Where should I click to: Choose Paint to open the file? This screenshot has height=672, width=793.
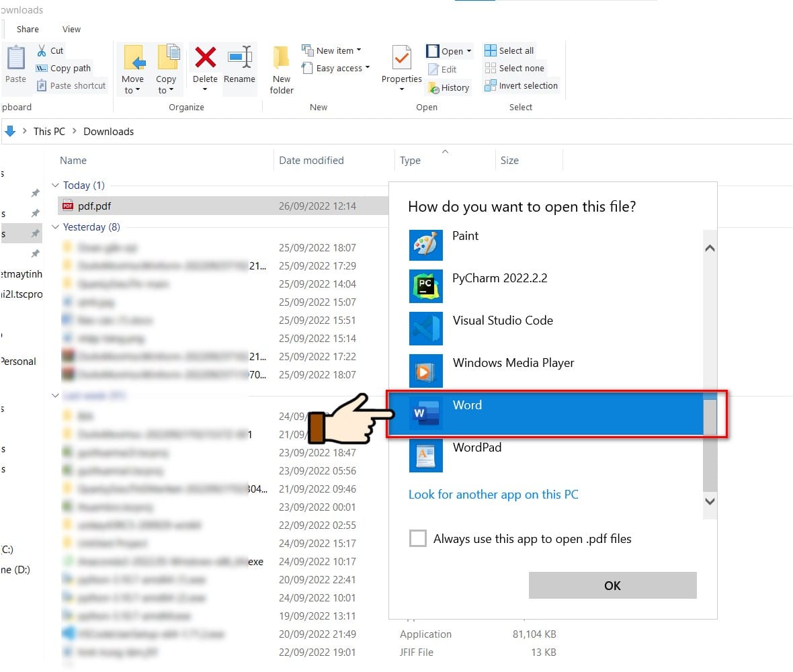click(x=555, y=245)
